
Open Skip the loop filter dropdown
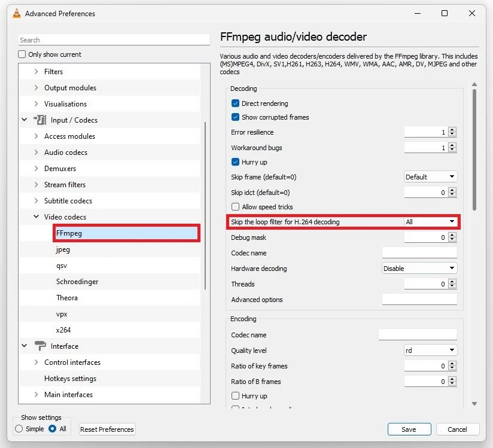pyautogui.click(x=430, y=222)
